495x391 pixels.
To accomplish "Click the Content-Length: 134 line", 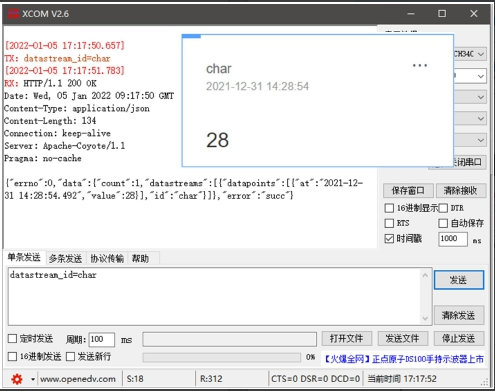I will click(50, 121).
